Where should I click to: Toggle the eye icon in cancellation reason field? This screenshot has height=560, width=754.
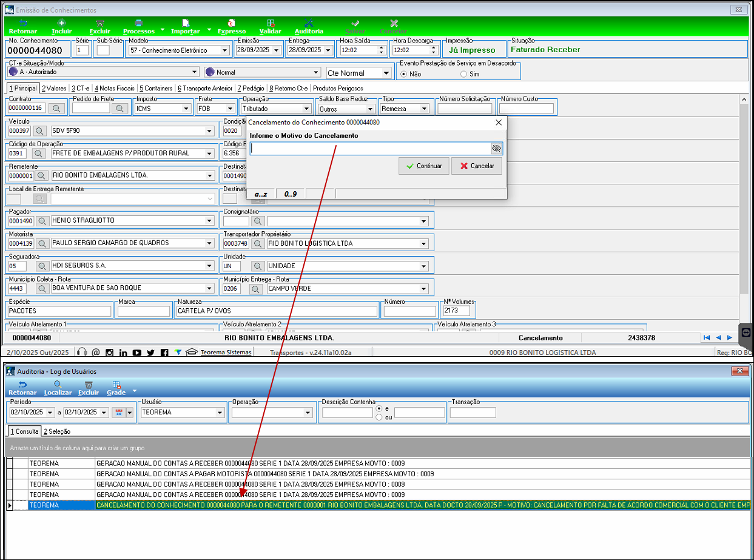pos(496,149)
